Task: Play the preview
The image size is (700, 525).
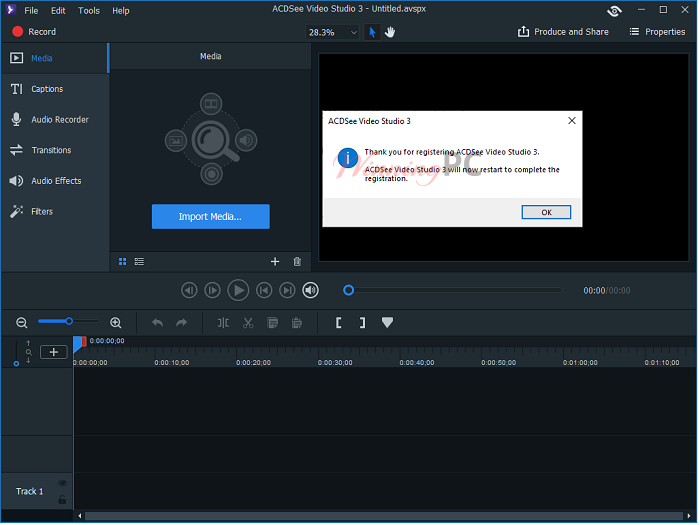Action: click(x=238, y=291)
